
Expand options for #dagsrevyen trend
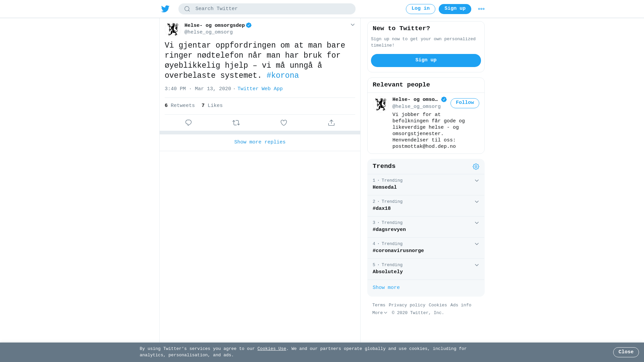(477, 223)
